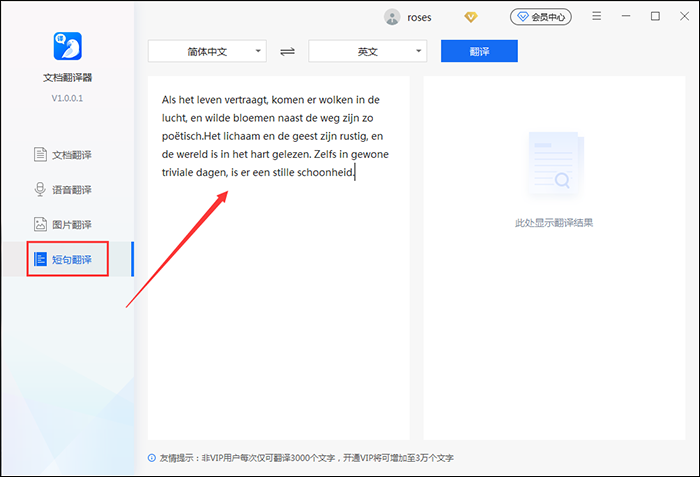
Task: Click the version label V1.0.0.1
Action: pos(67,98)
